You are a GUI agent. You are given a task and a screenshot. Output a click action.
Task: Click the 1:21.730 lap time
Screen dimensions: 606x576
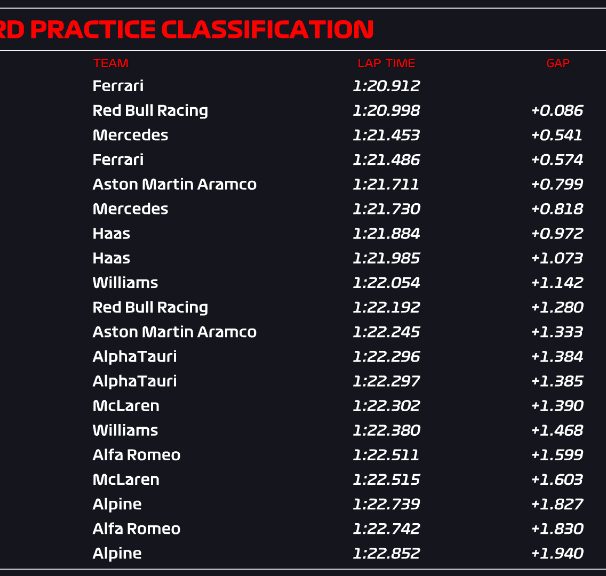[386, 209]
